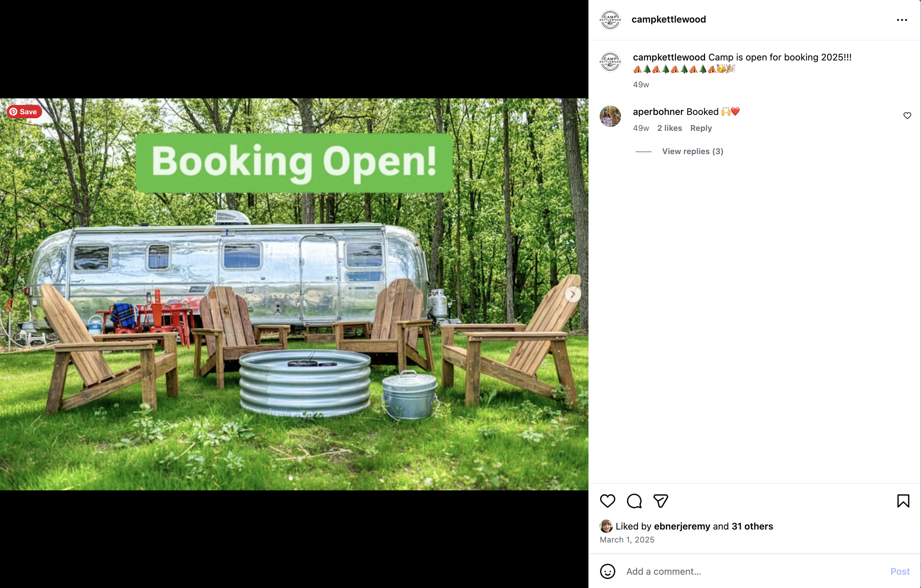Viewport: 921px width, 588px height.
Task: Like the post with the heart icon
Action: coord(607,501)
